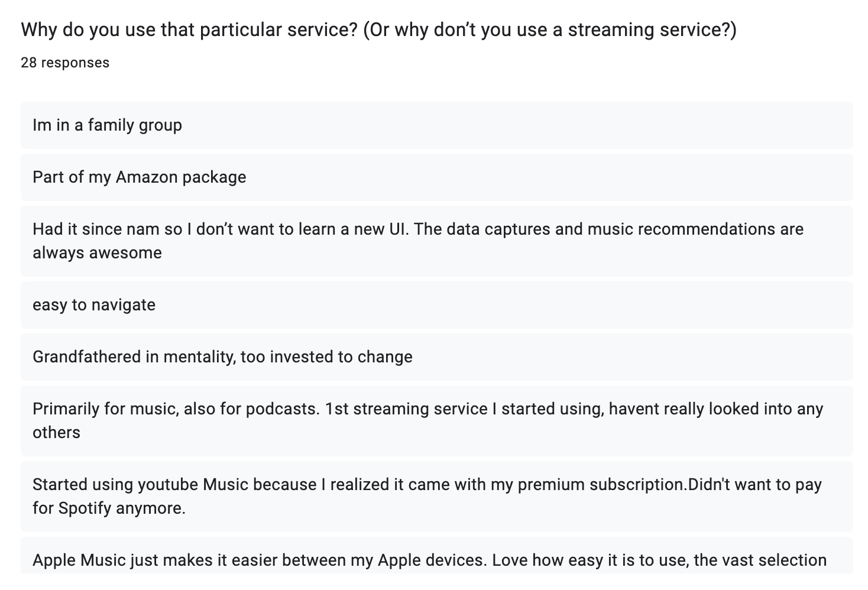This screenshot has width=868, height=590.
Task: Click the word 'others' in sixth response
Action: (56, 433)
